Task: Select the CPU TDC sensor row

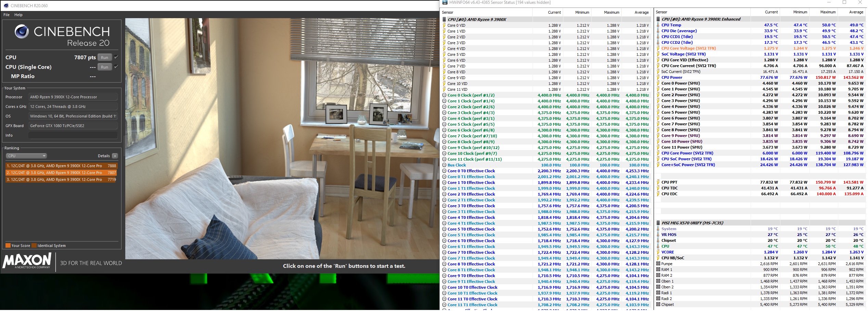Action: click(x=760, y=188)
